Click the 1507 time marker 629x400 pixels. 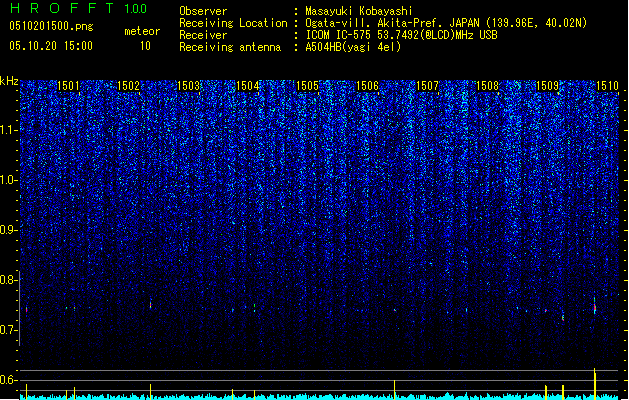(428, 86)
